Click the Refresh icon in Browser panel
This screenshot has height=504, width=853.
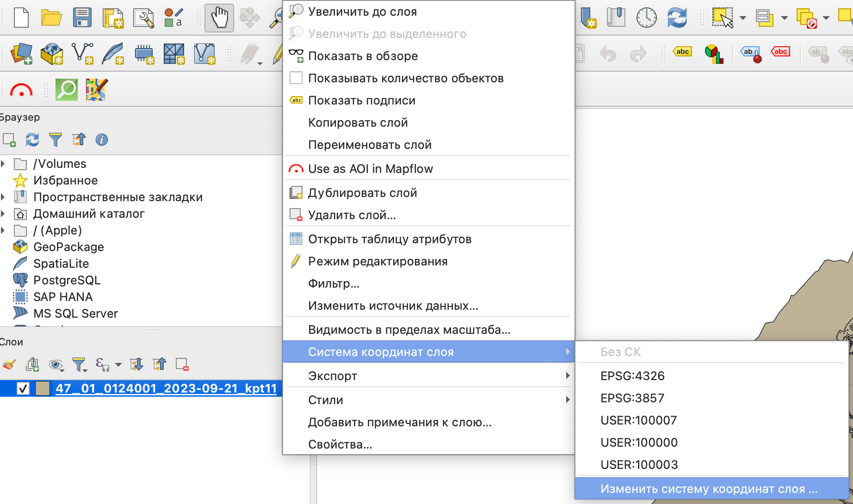pyautogui.click(x=32, y=140)
